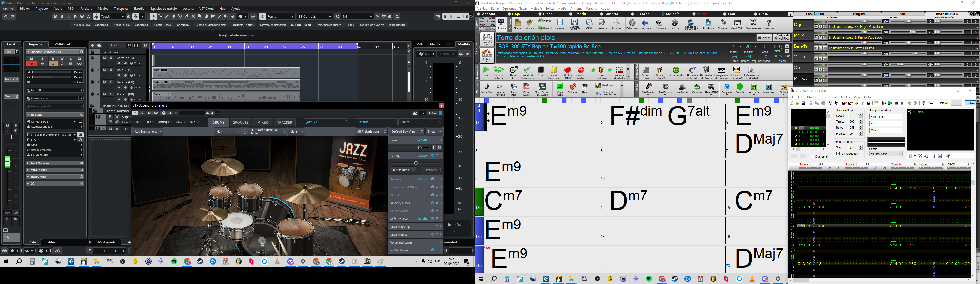Image resolution: width=980 pixels, height=284 pixels.
Task: Open the Armonía menu in Band-in-a-Box
Action: [x=576, y=9]
